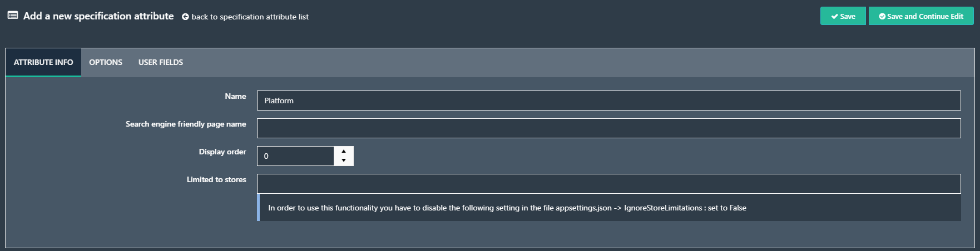980x251 pixels.
Task: Click the checkmark icon inside Save button
Action: click(834, 17)
